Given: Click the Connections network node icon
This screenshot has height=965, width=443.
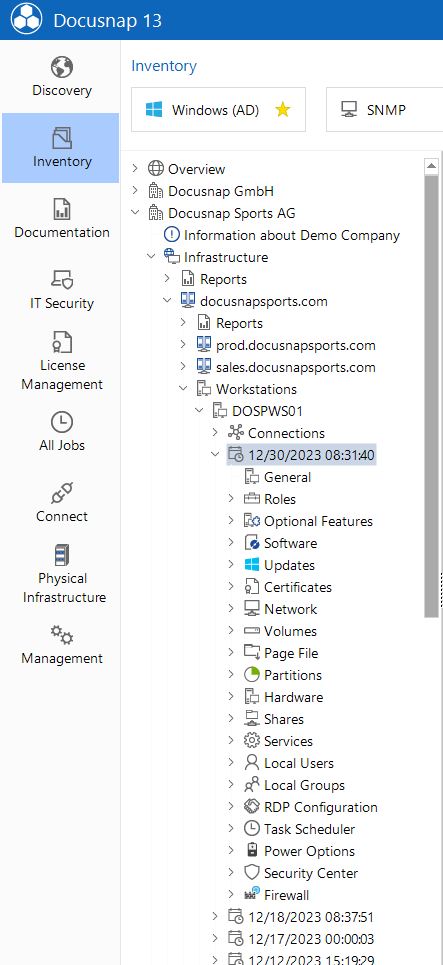Looking at the screenshot, I should [x=236, y=433].
